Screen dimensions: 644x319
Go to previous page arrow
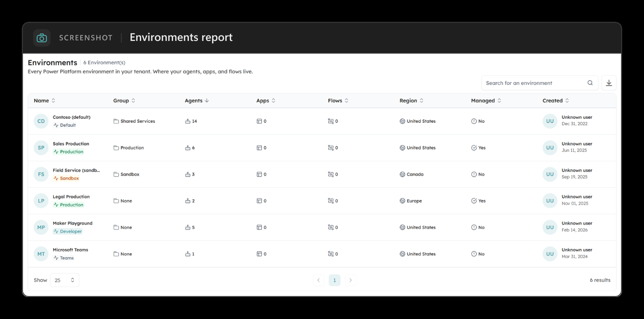pyautogui.click(x=318, y=280)
